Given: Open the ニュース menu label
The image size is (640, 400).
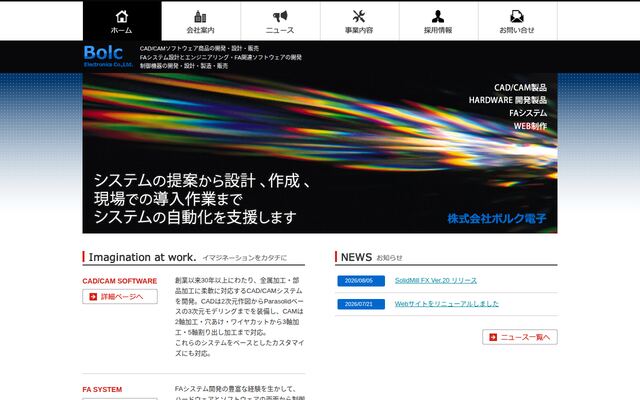Looking at the screenshot, I should [x=280, y=30].
